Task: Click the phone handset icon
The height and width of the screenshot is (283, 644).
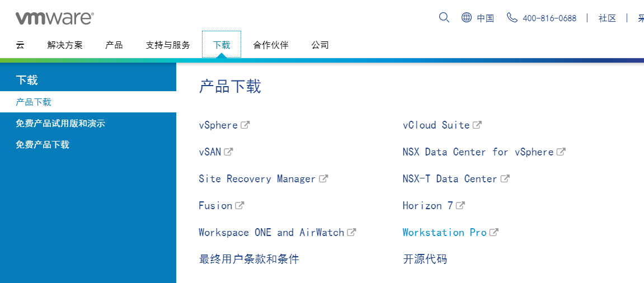Action: 512,18
